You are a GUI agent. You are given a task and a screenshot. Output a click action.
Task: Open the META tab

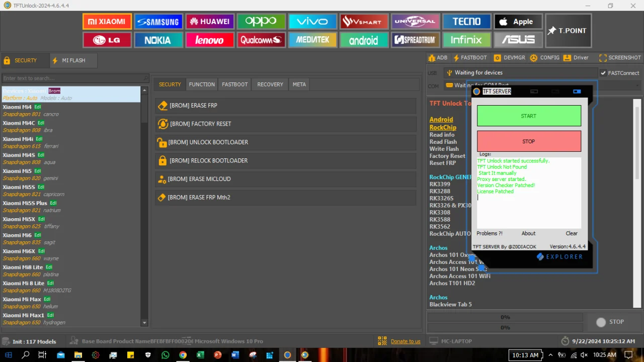(299, 84)
